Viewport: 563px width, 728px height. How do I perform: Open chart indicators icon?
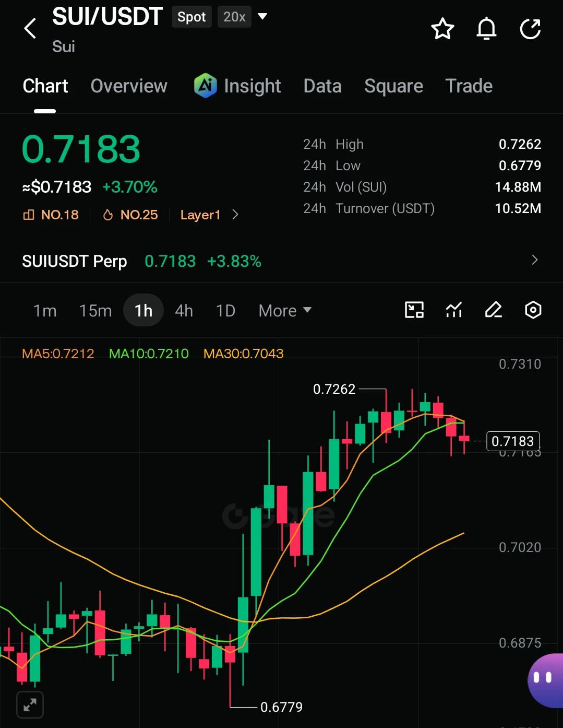tap(454, 310)
